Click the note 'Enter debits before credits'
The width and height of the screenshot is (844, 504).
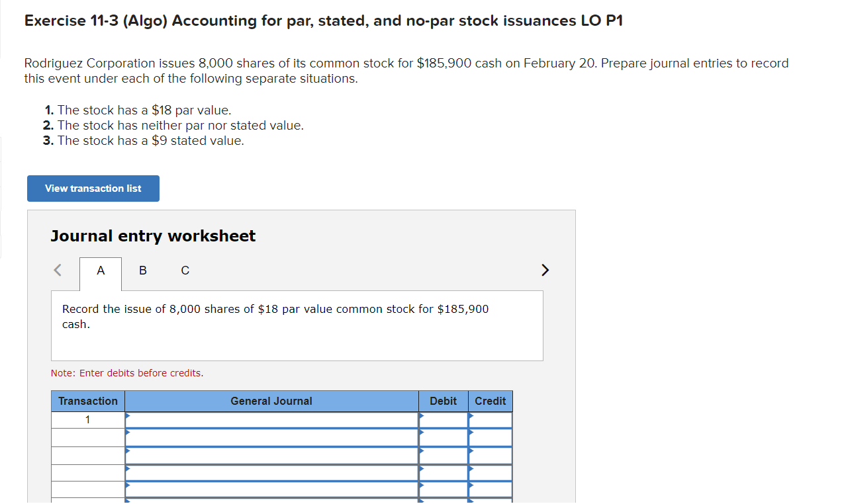(x=127, y=373)
